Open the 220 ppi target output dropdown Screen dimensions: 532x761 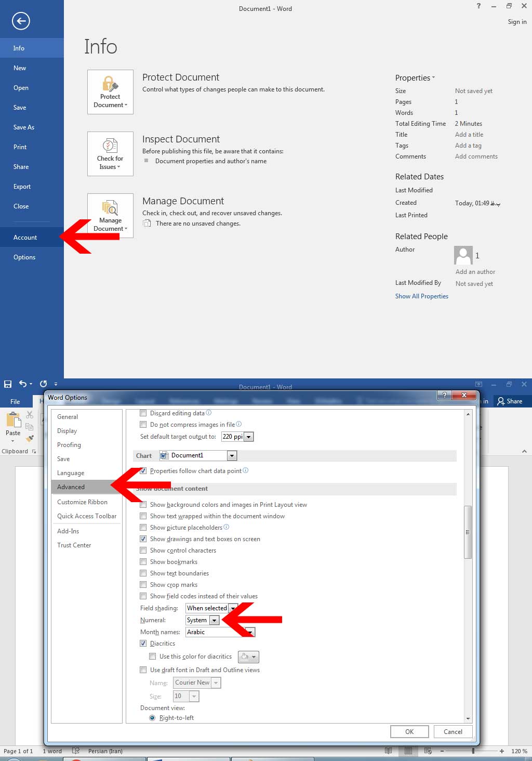point(249,437)
